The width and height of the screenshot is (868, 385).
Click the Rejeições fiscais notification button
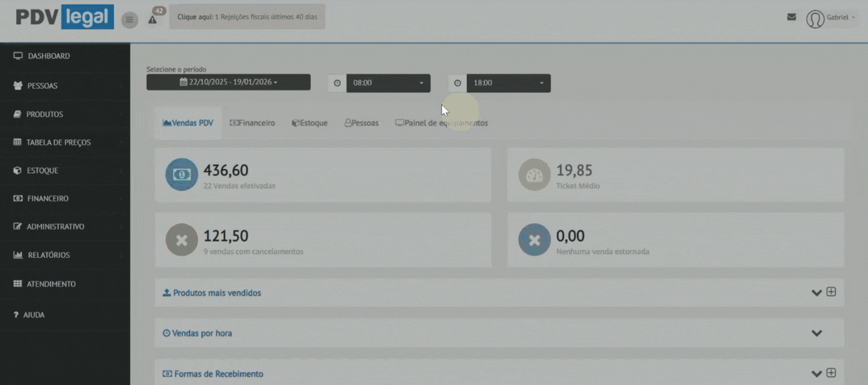[247, 17]
